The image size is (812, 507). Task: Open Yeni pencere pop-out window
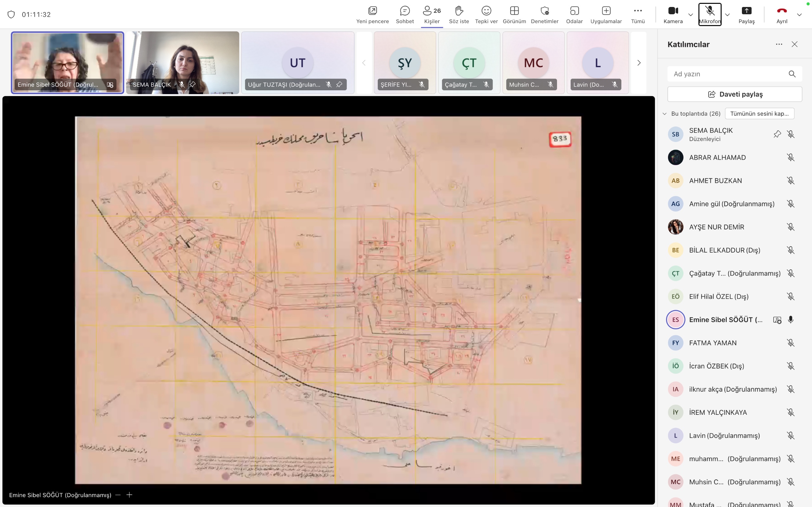click(372, 15)
